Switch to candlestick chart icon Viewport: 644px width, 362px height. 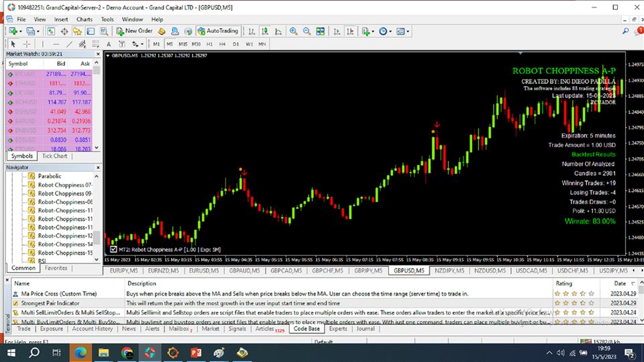point(265,32)
